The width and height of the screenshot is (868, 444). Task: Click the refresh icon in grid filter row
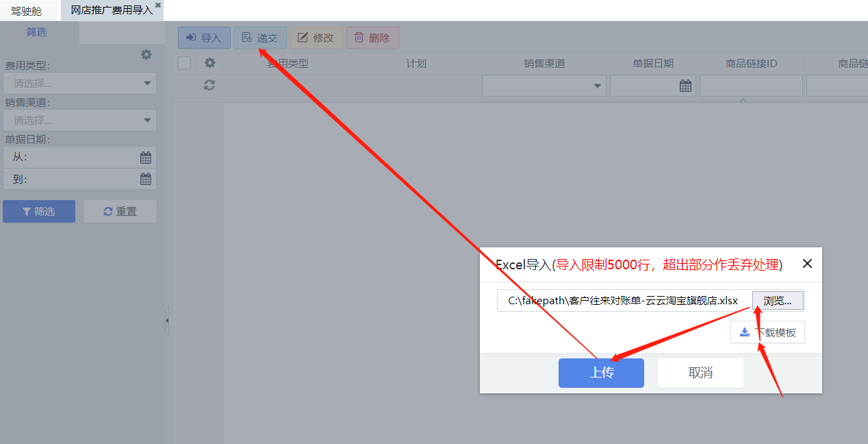pos(209,85)
